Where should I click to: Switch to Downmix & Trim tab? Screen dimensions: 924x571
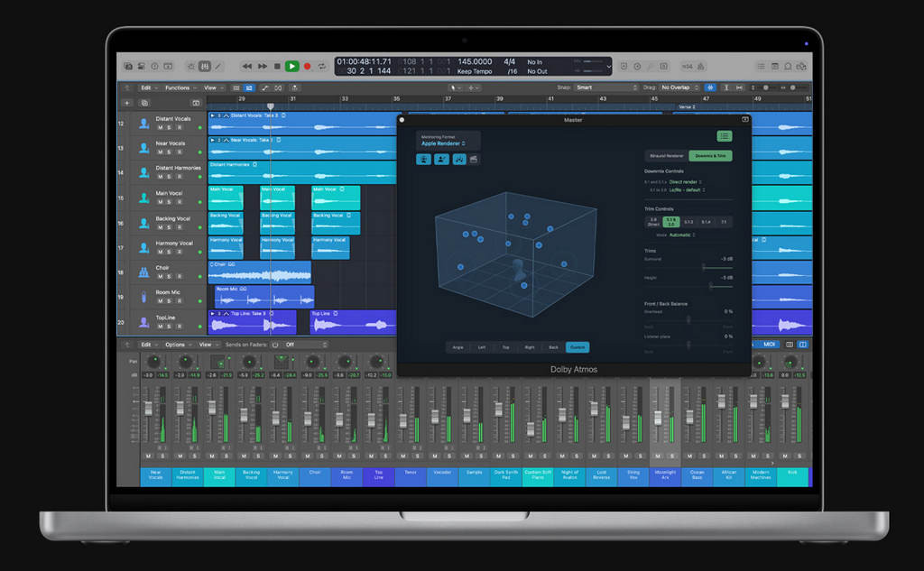coord(711,155)
